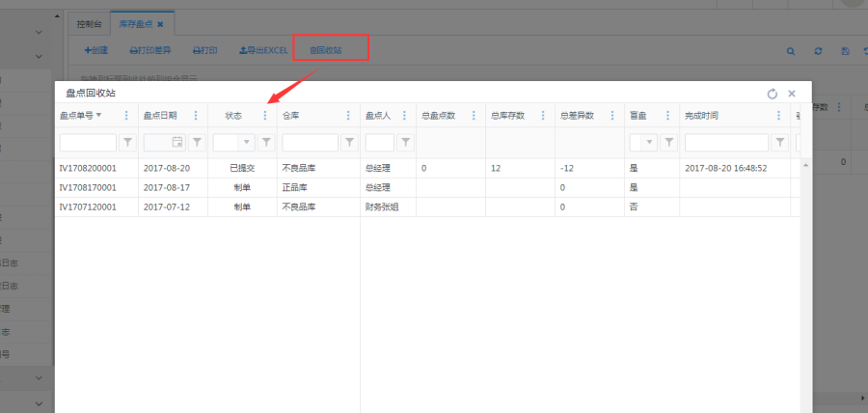Click the filter icon for 仓库 column
This screenshot has width=868, height=413.
pyautogui.click(x=349, y=143)
